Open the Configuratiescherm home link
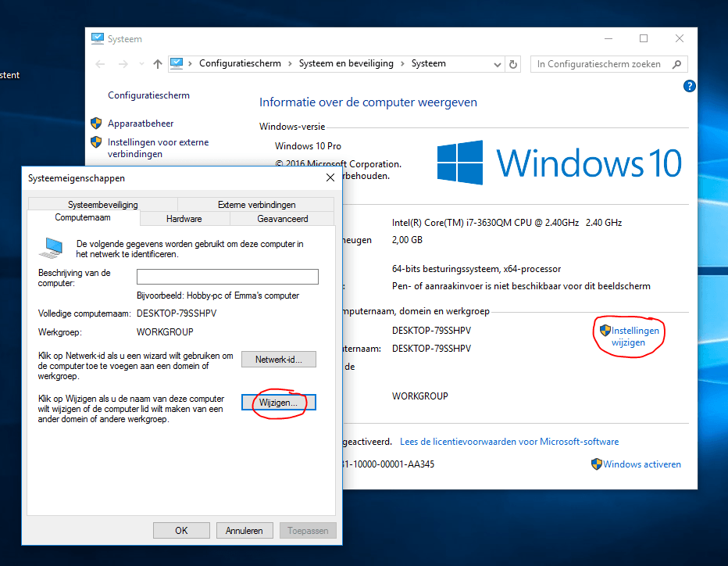The image size is (728, 566). (x=148, y=95)
